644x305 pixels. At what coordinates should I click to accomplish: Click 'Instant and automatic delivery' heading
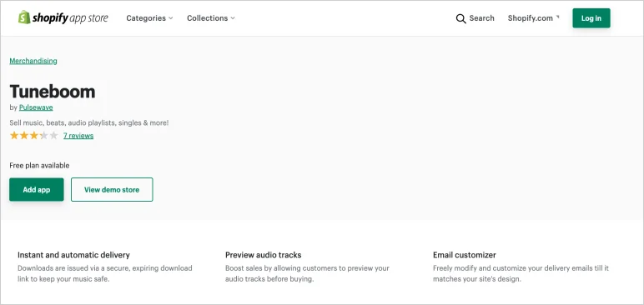click(x=73, y=255)
